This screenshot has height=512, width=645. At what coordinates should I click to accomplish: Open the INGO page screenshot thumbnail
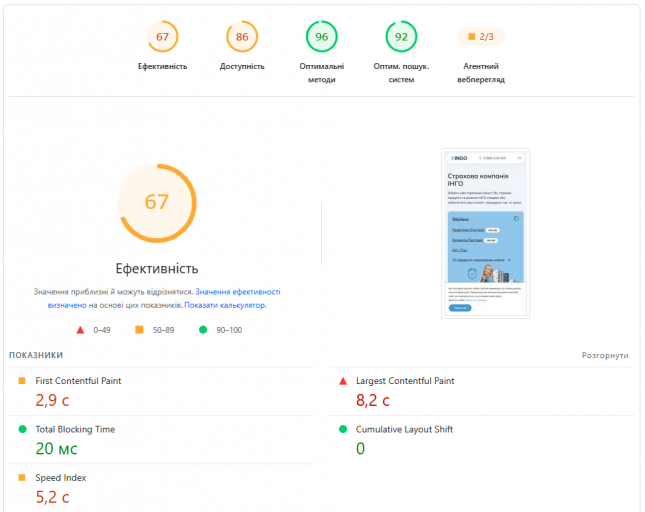tap(485, 234)
